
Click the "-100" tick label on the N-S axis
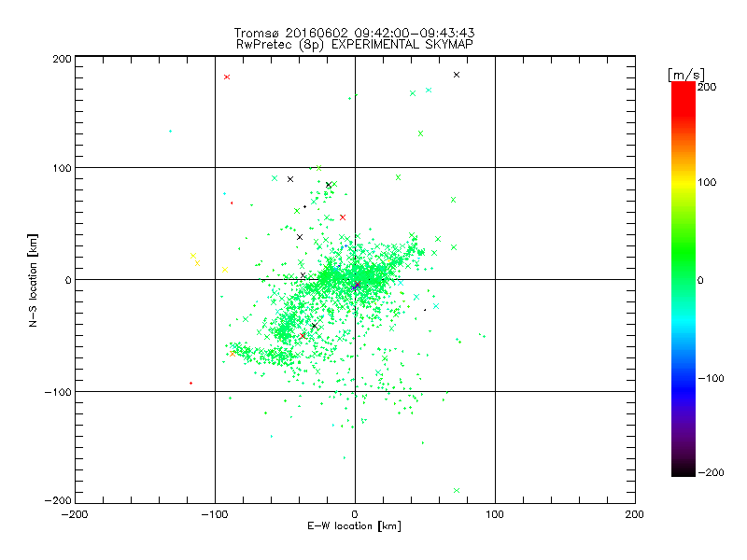pyautogui.click(x=59, y=392)
